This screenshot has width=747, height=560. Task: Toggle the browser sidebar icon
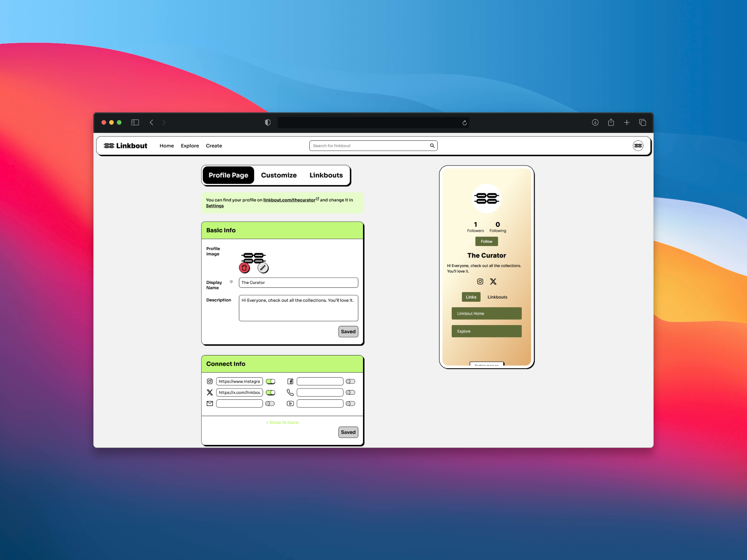pyautogui.click(x=135, y=122)
